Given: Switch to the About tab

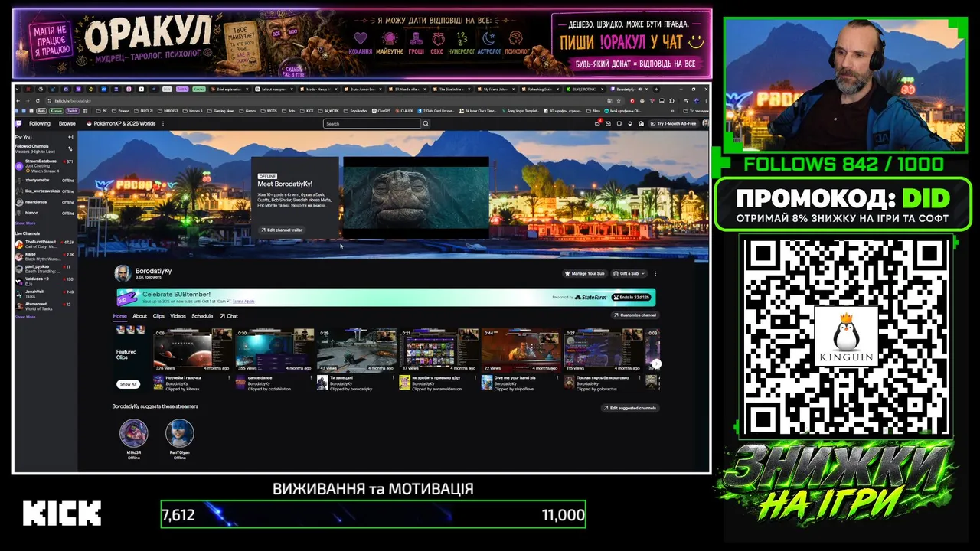Looking at the screenshot, I should pos(139,316).
